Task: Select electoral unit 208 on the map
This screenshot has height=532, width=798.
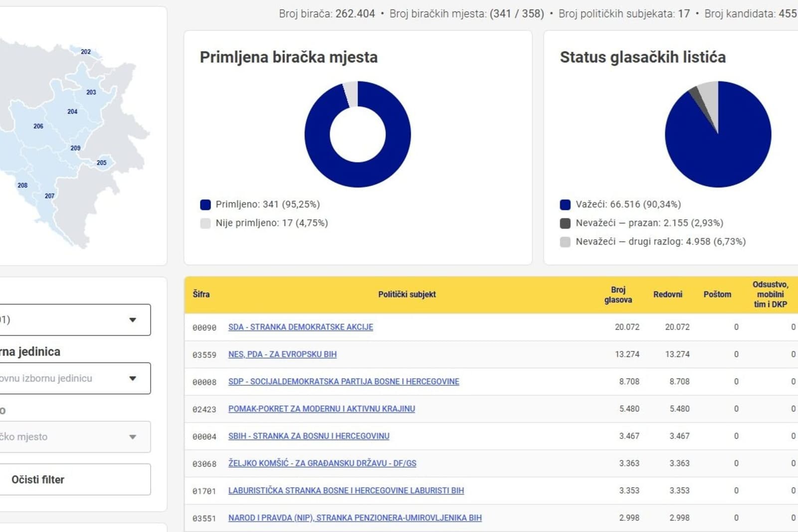Action: tap(22, 185)
